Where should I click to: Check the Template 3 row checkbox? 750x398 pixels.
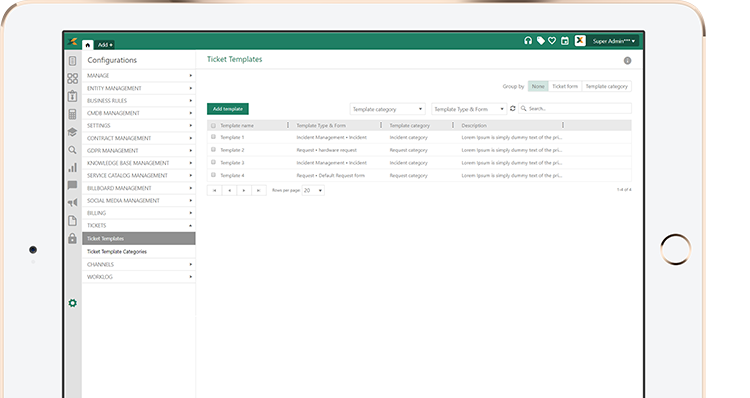pyautogui.click(x=213, y=162)
